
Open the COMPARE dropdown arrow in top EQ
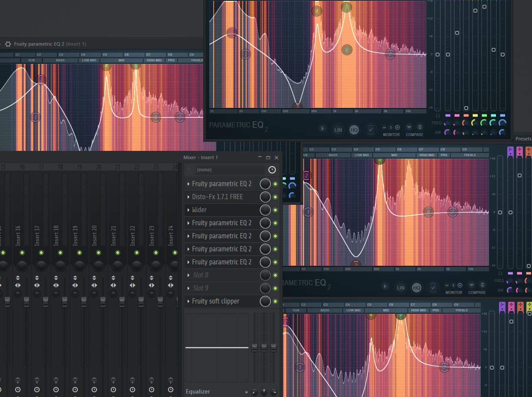(409, 127)
